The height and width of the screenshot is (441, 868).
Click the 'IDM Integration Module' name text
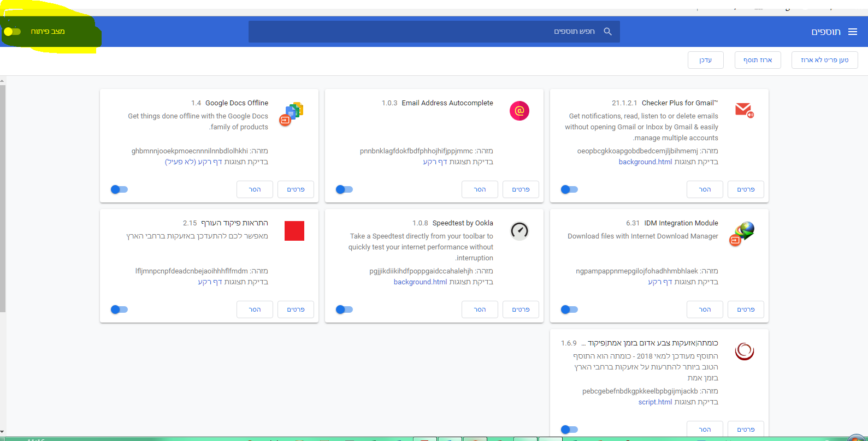tap(681, 223)
